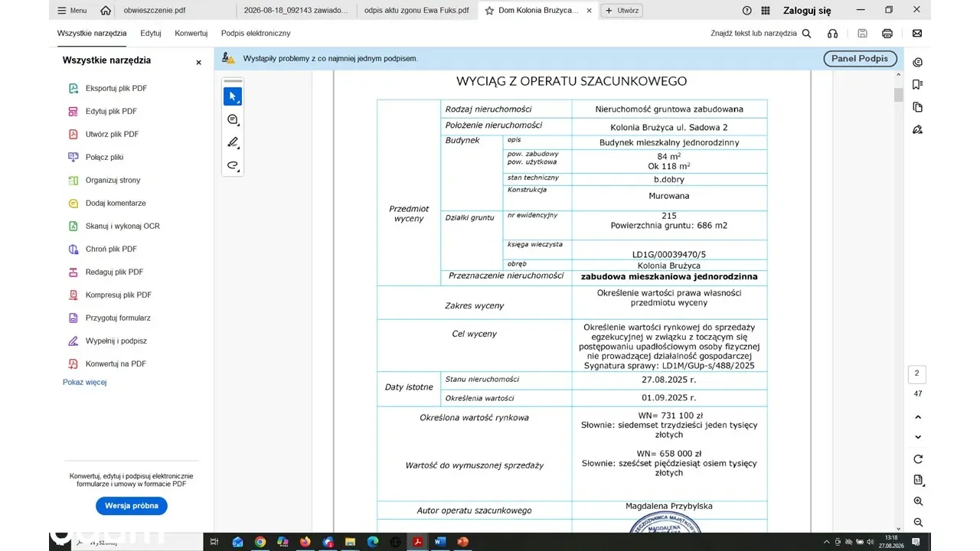Image resolution: width=980 pixels, height=551 pixels.
Task: Close the Wszystkie narzędzia panel
Action: [199, 62]
